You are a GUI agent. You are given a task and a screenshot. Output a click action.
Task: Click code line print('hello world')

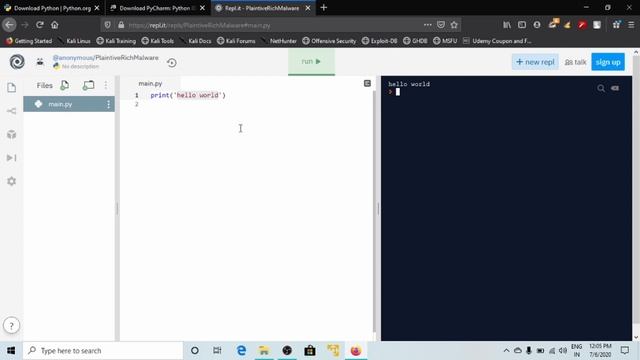188,95
